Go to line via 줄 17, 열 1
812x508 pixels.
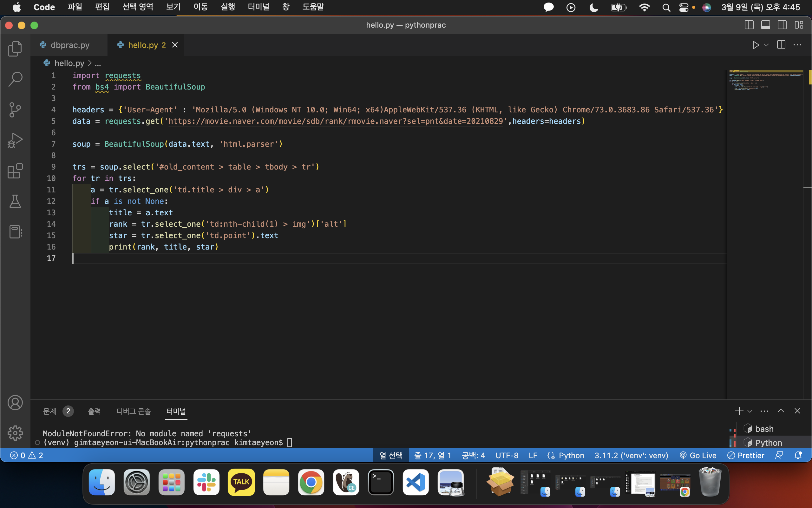click(433, 455)
